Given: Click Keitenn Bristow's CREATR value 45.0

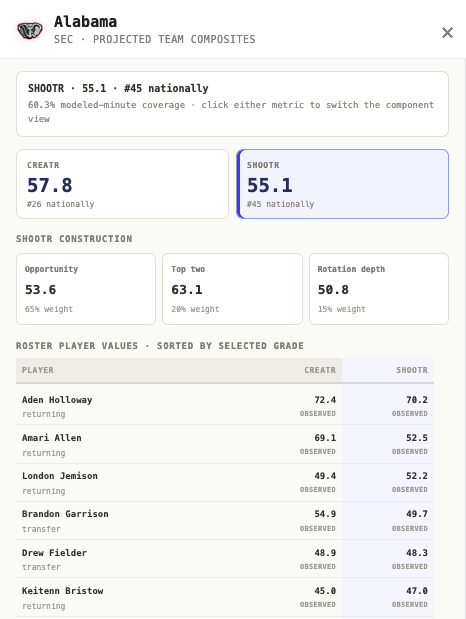Looking at the screenshot, I should tap(325, 591).
